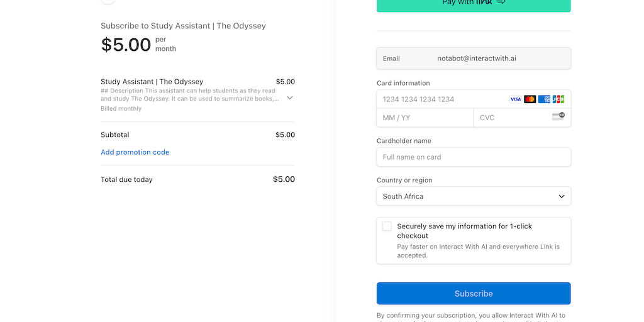Click the American Express card icon

click(x=544, y=99)
